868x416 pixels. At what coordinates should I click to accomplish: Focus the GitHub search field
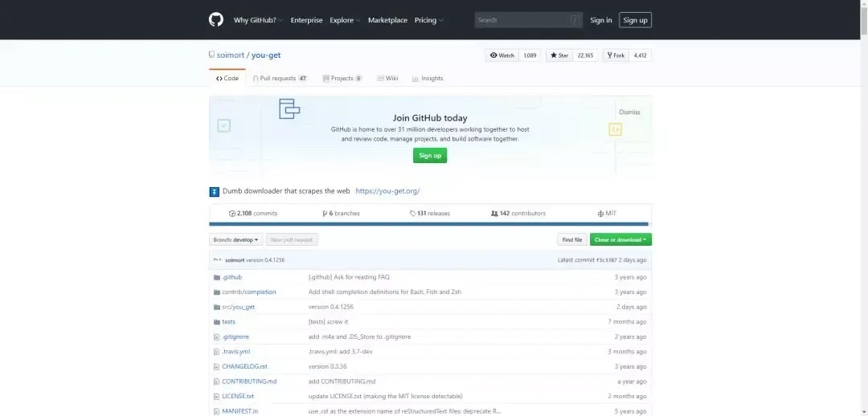pos(528,20)
